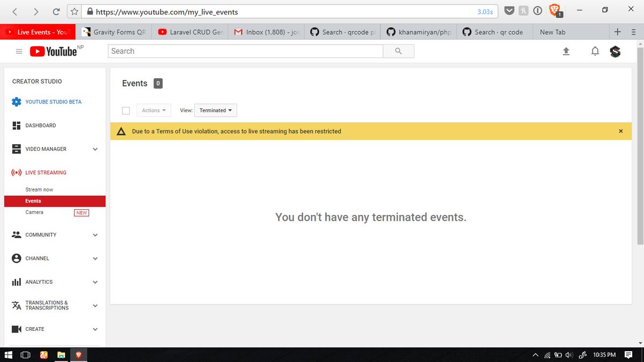The width and height of the screenshot is (644, 362).
Task: Expand Translations & Transcriptions chevron
Action: (x=95, y=306)
